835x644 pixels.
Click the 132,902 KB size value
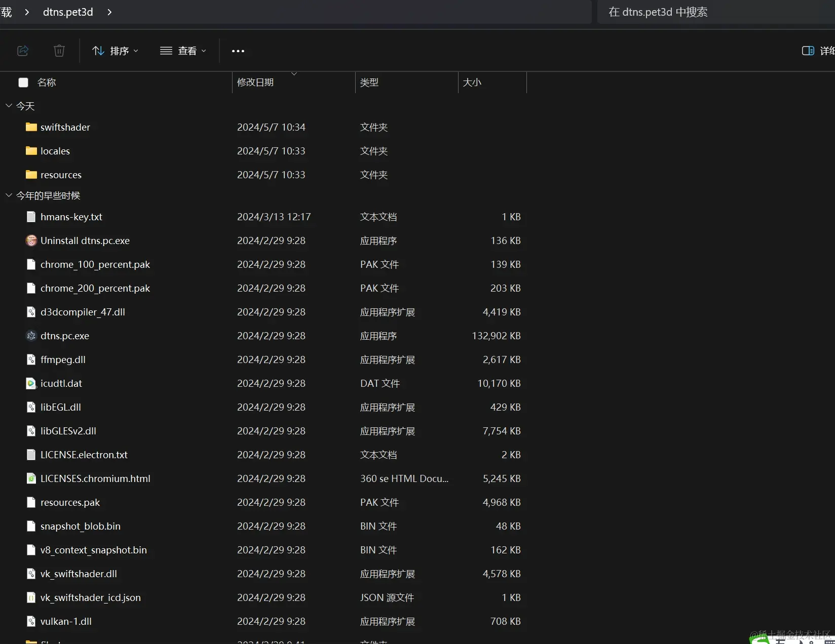(x=496, y=336)
